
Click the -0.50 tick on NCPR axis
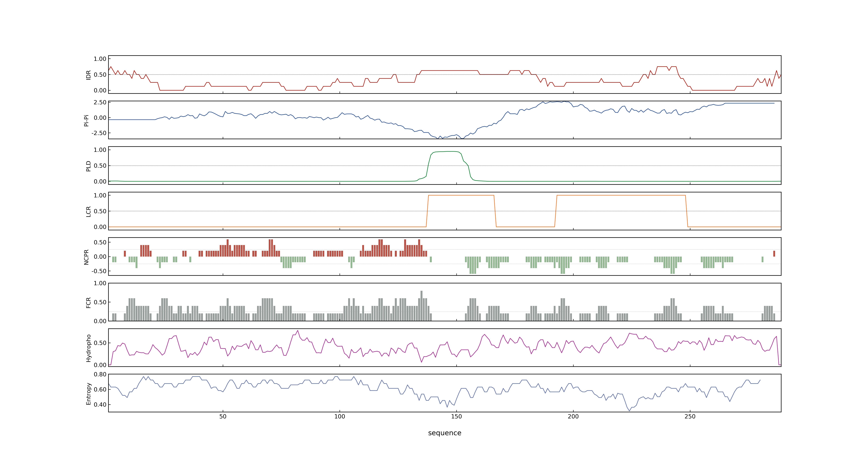tap(99, 271)
